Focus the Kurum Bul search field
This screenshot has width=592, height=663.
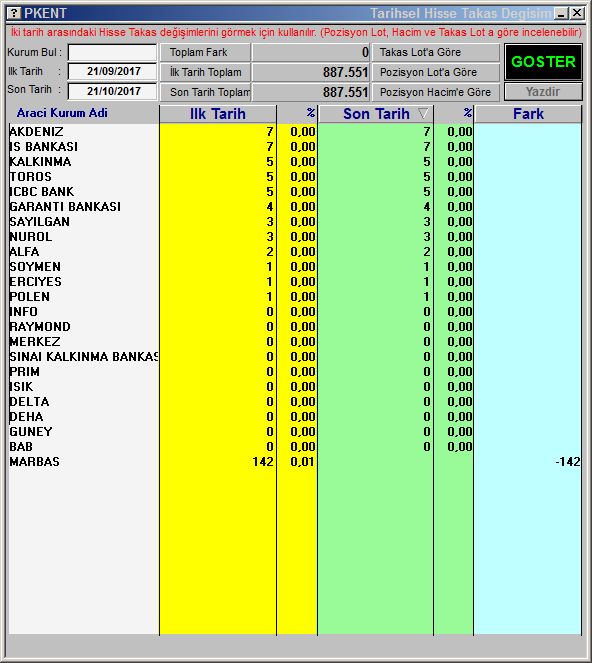[x=112, y=52]
